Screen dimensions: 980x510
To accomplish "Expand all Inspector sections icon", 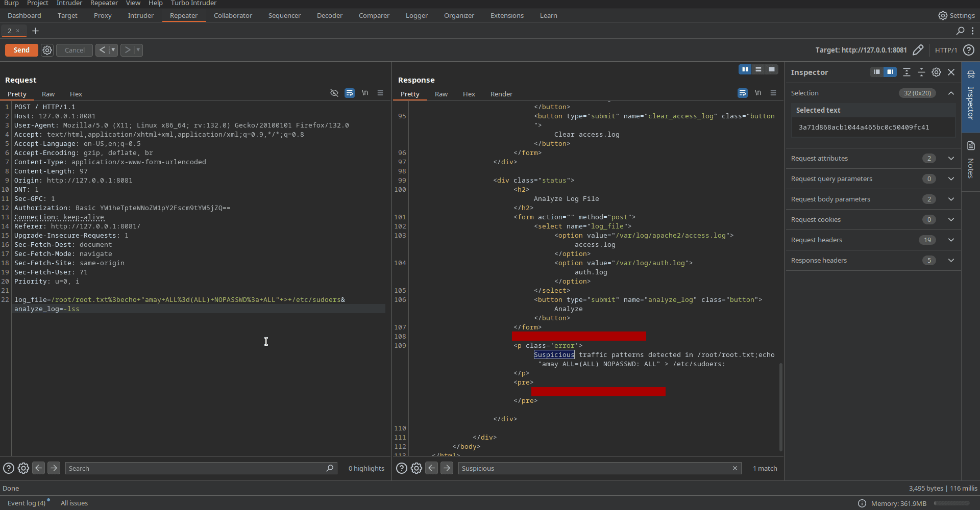I will 906,72.
